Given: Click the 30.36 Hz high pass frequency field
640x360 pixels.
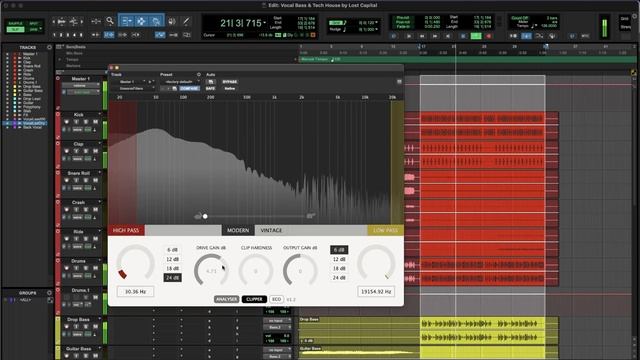Looking at the screenshot, I should [x=136, y=291].
